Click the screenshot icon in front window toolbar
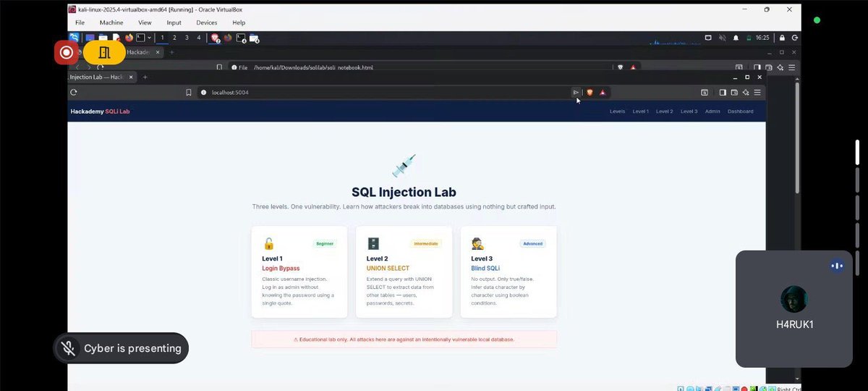 click(705, 92)
